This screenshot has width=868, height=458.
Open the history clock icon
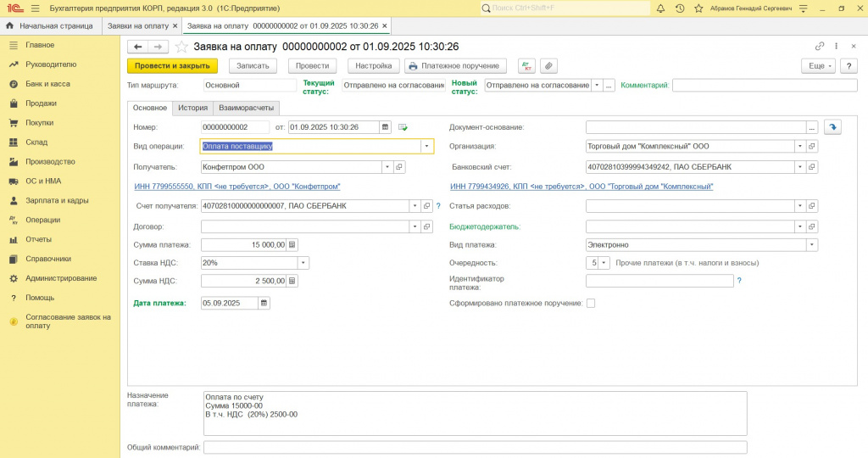[x=680, y=8]
